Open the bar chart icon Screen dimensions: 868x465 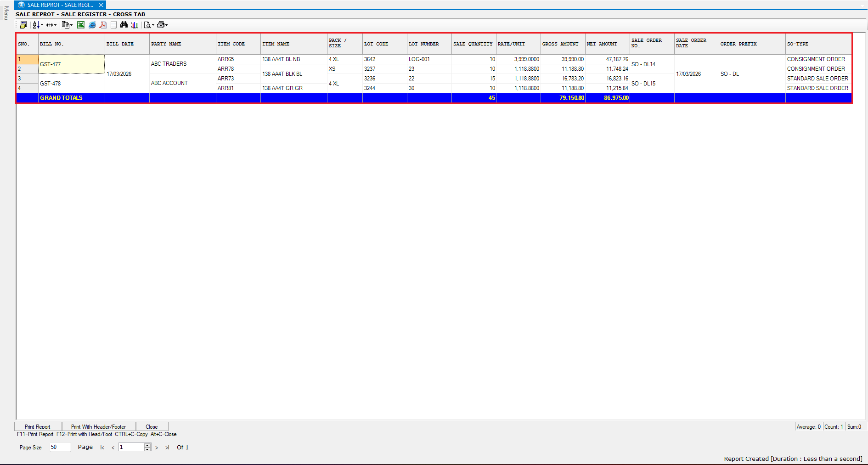(x=135, y=25)
